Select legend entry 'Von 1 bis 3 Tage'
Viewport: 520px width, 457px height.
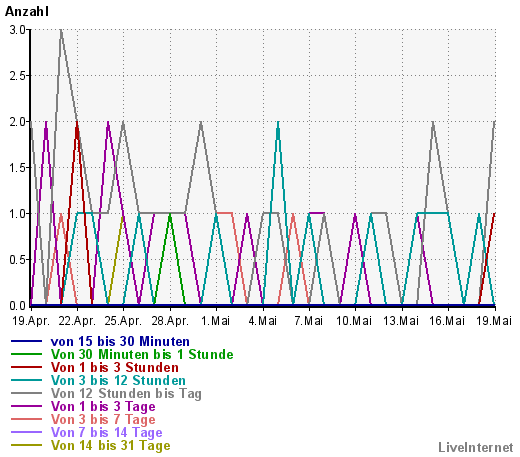coord(103,406)
